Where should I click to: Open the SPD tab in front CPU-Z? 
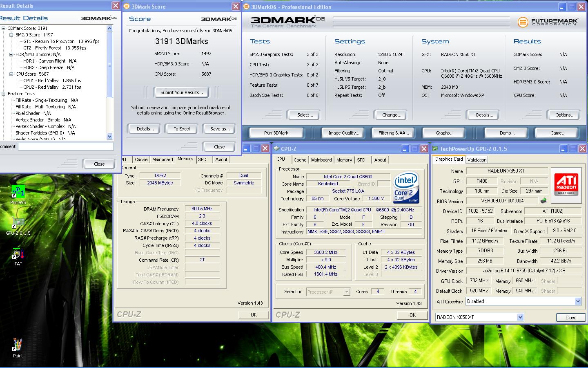[361, 160]
